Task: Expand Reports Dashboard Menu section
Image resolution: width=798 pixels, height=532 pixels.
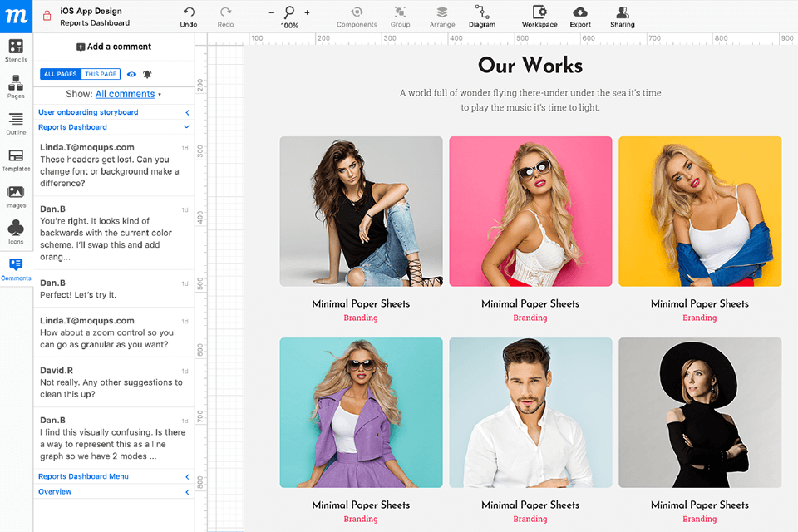Action: (x=114, y=476)
